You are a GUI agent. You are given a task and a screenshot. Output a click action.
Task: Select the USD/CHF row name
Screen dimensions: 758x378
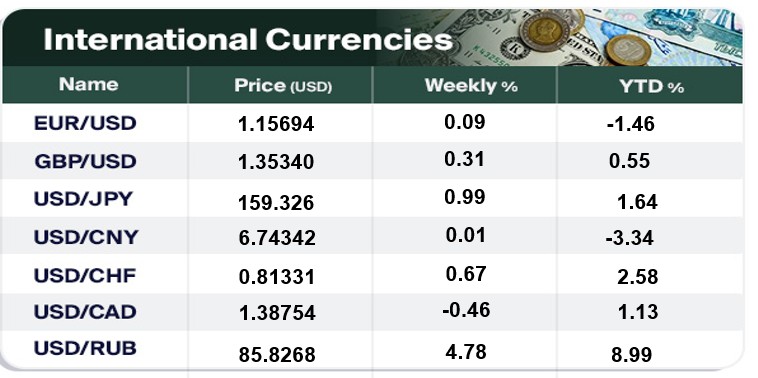(x=85, y=275)
